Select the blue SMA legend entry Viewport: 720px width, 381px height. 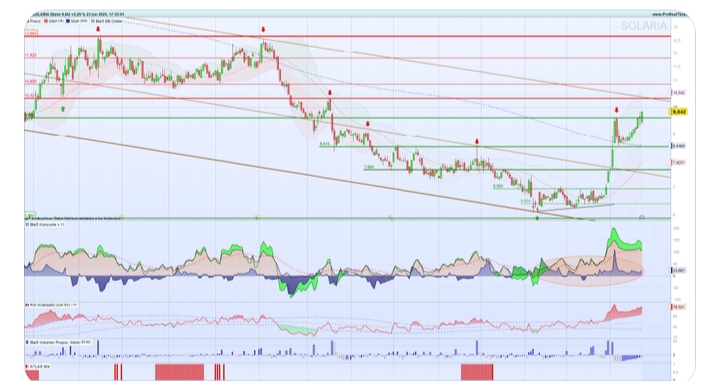point(78,21)
